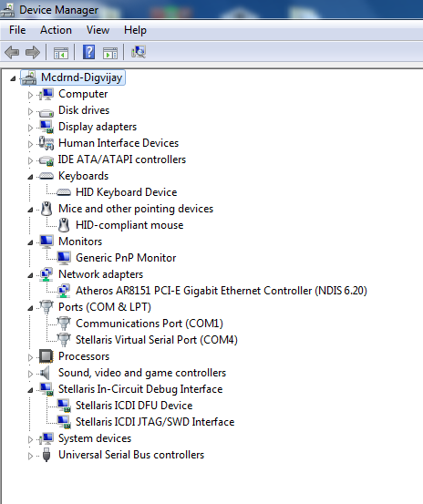This screenshot has width=423, height=504.
Task: Select Generic PnP Monitor text
Action: click(x=126, y=258)
